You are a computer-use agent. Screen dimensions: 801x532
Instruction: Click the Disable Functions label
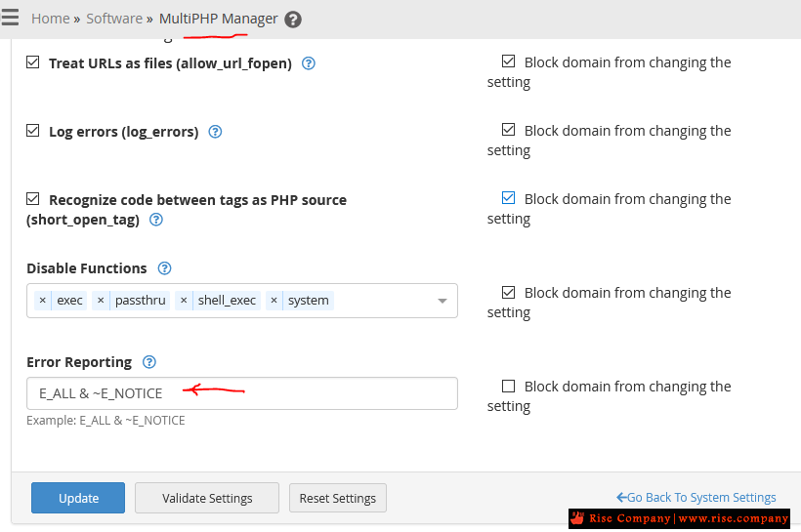tap(86, 268)
